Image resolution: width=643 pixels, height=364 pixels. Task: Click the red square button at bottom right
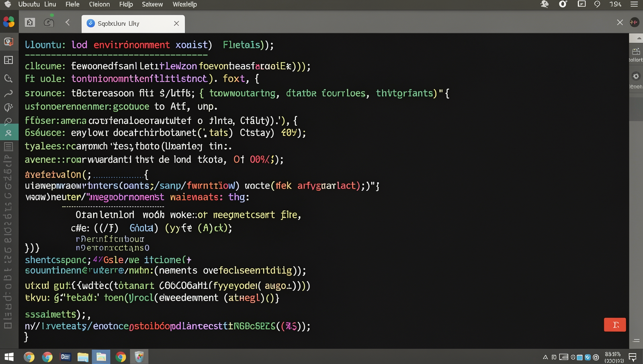pos(615,325)
